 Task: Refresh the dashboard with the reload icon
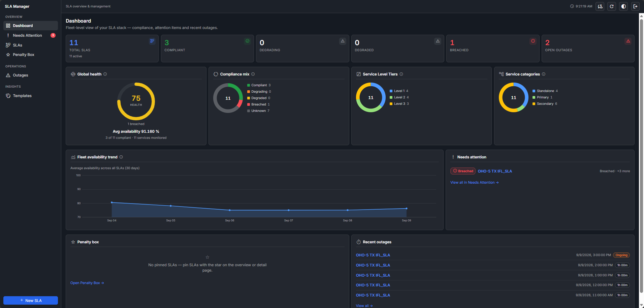pos(612,6)
